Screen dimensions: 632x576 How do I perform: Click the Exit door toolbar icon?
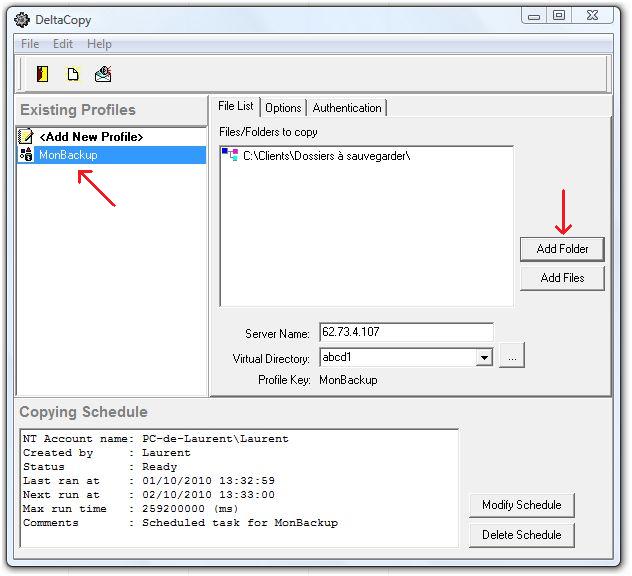pyautogui.click(x=42, y=74)
